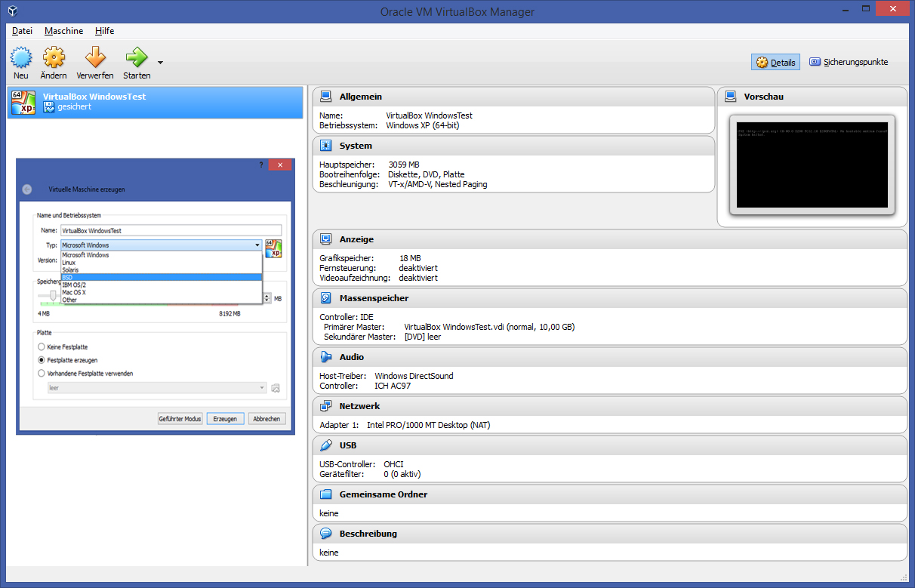Choose Linux from the Typ list
The image size is (915, 588).
(x=161, y=263)
